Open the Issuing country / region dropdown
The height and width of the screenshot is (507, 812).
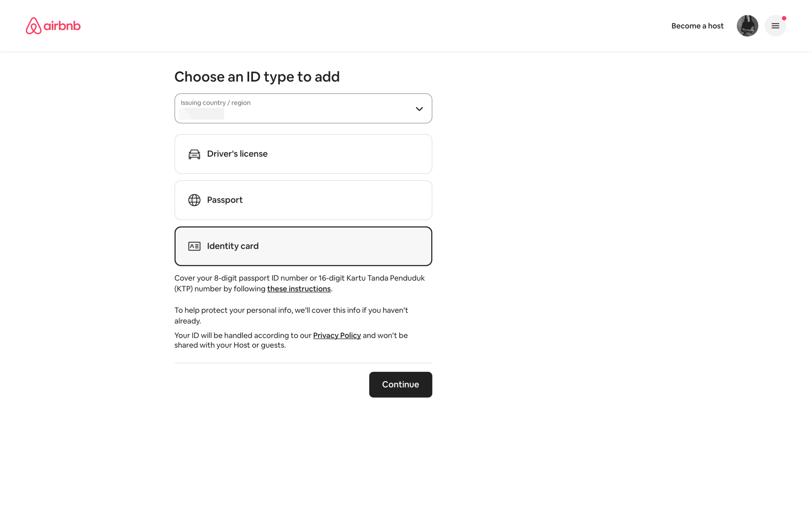[303, 108]
